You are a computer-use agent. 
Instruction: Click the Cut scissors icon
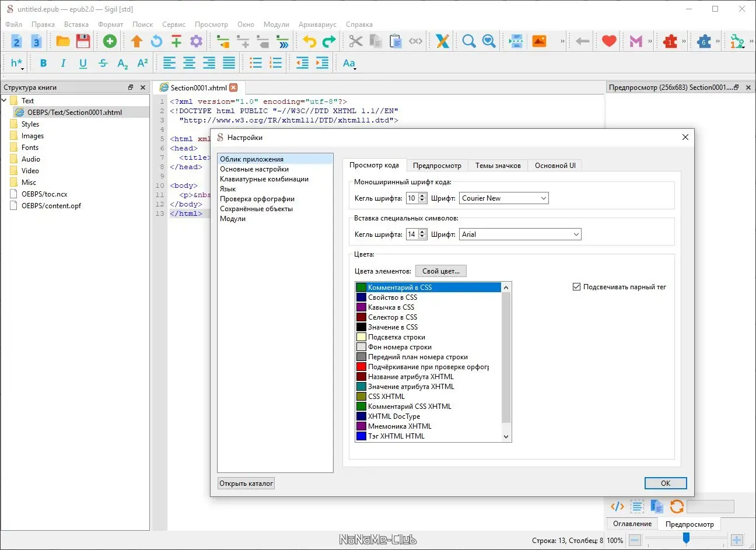click(x=355, y=41)
